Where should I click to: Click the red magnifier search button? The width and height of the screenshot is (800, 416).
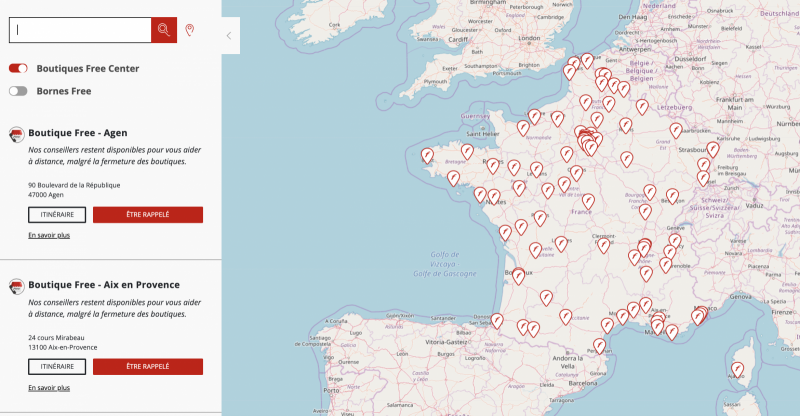(x=164, y=30)
